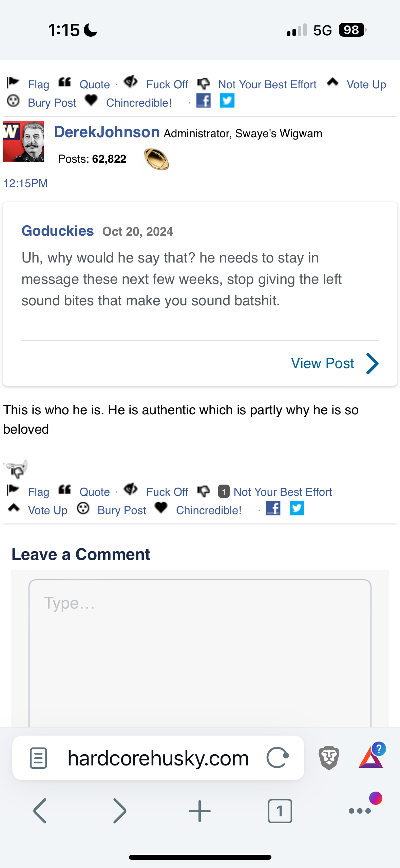Image resolution: width=400 pixels, height=868 pixels.
Task: Vote Up DerekJohnson's reply
Action: click(47, 510)
